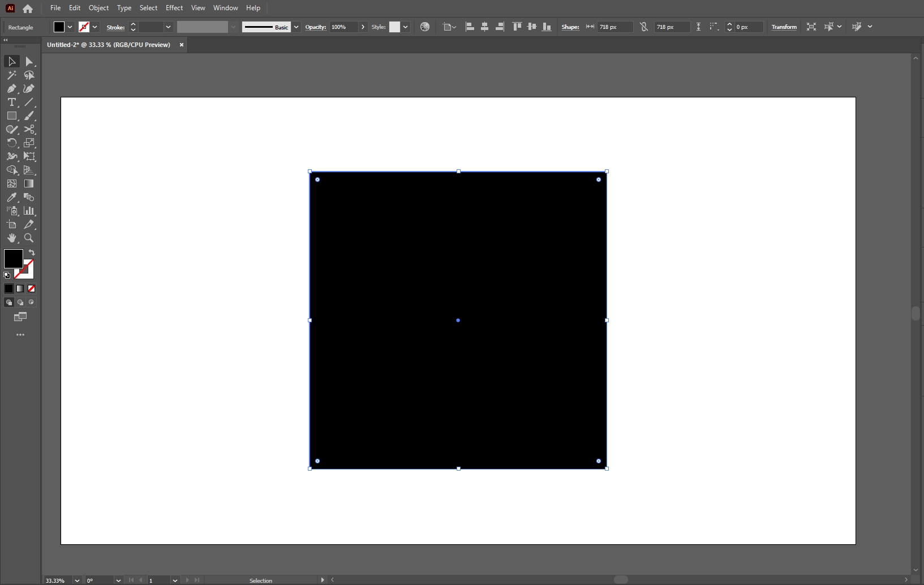Click the Stroke label link
Screen dimensions: 924x585
tap(115, 27)
